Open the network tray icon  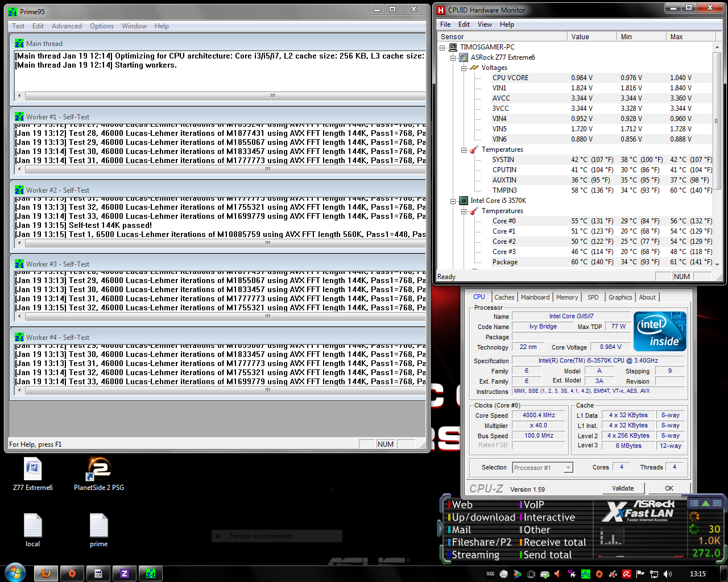(x=654, y=574)
